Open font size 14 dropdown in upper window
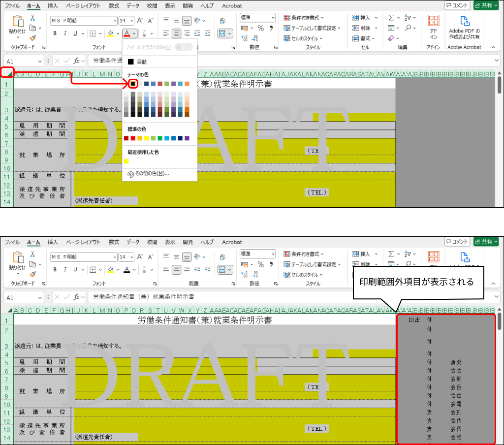Image resolution: width=504 pixels, height=445 pixels. pos(132,21)
